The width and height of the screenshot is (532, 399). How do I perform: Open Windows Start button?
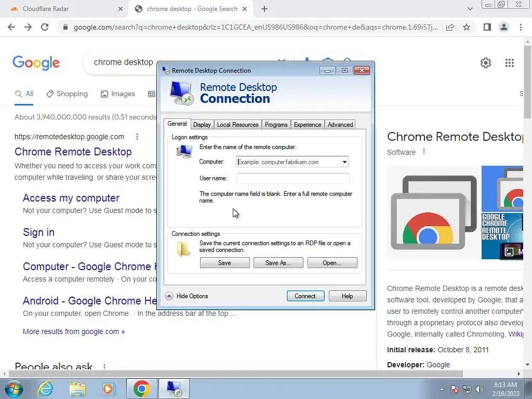click(x=14, y=389)
